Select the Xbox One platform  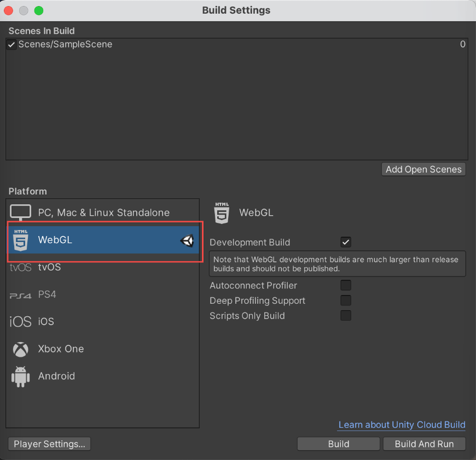point(102,349)
